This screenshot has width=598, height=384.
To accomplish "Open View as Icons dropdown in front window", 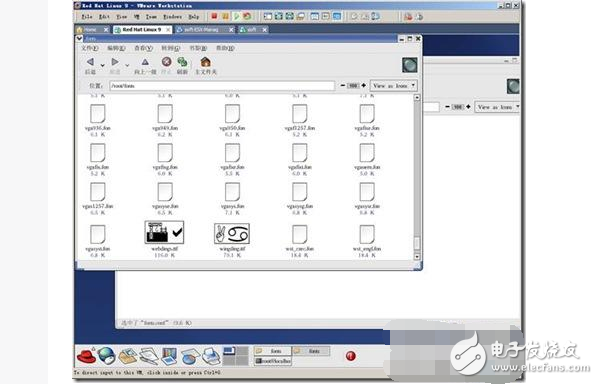I will click(393, 86).
